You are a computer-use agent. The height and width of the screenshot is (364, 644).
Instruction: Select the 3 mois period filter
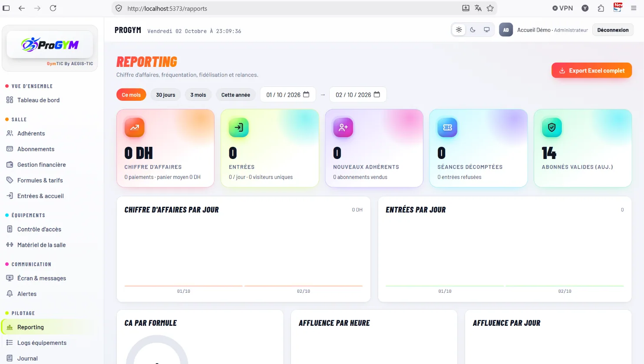click(x=198, y=95)
